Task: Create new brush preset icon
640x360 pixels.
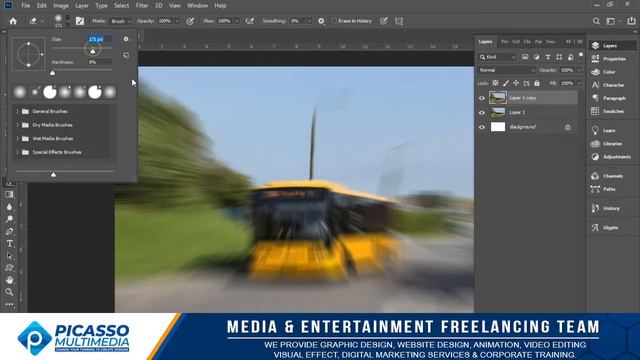Action: (x=126, y=55)
